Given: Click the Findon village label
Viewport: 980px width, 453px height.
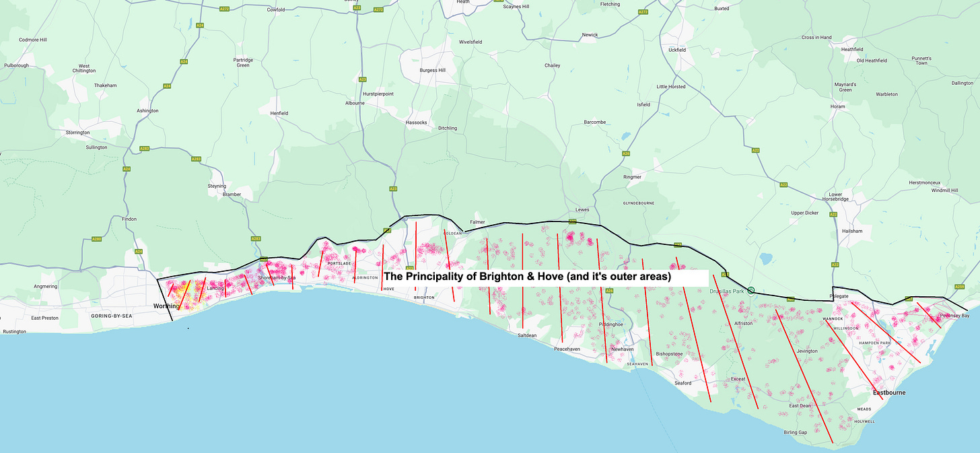Looking at the screenshot, I should pyautogui.click(x=129, y=219).
